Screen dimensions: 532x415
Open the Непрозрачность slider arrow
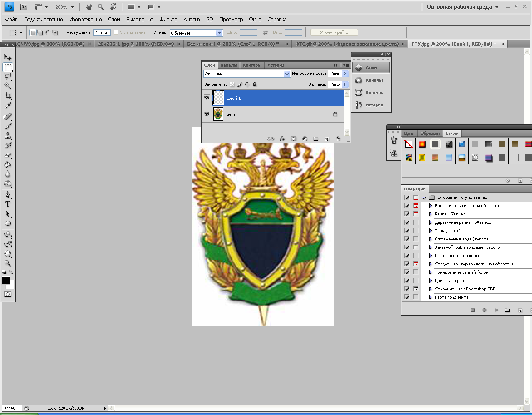(345, 74)
